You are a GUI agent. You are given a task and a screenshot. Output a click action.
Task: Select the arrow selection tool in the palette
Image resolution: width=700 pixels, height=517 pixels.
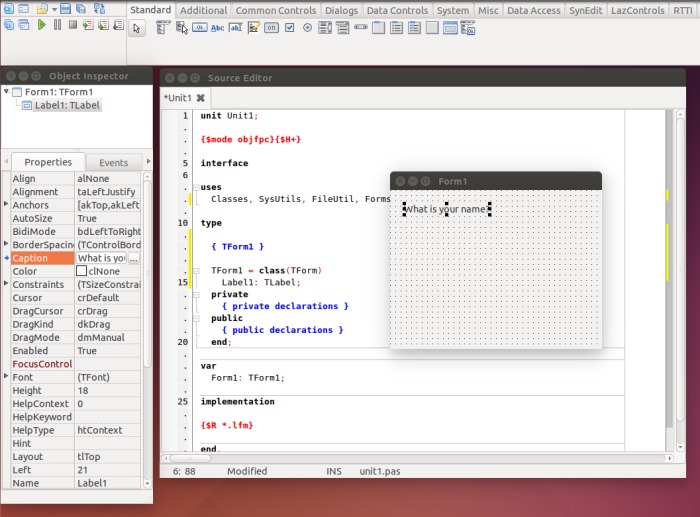(x=138, y=28)
